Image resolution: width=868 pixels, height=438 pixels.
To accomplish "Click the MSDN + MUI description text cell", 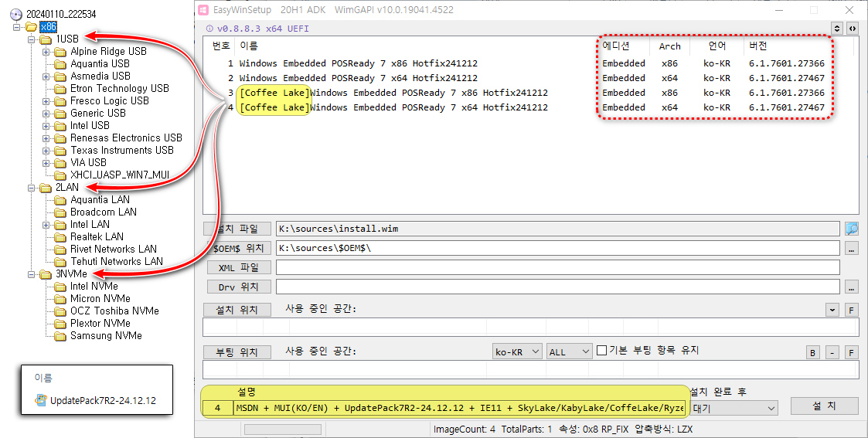I will (x=459, y=408).
